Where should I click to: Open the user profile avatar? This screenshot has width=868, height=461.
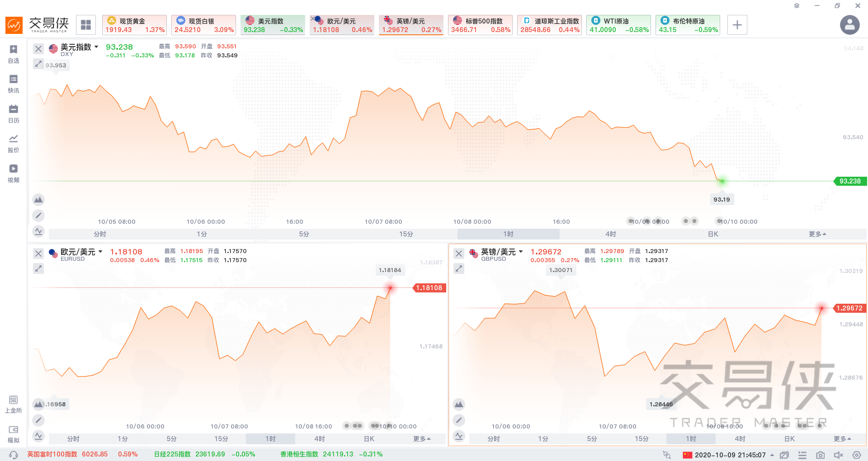(x=850, y=25)
